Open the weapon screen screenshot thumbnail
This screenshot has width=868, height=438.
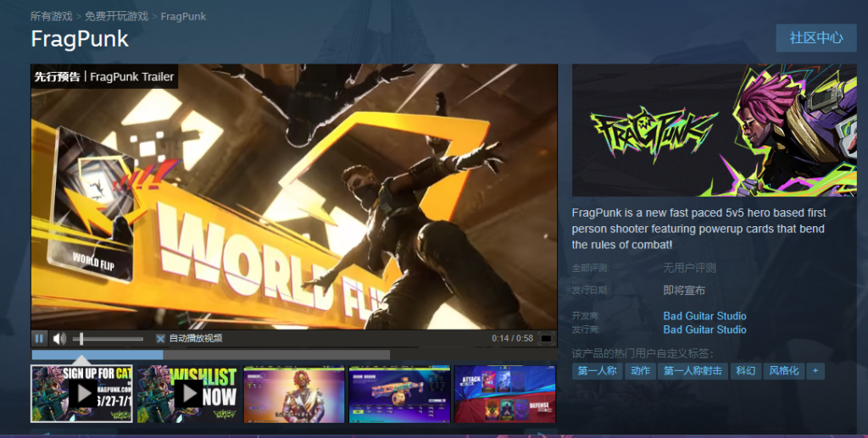pyautogui.click(x=400, y=394)
